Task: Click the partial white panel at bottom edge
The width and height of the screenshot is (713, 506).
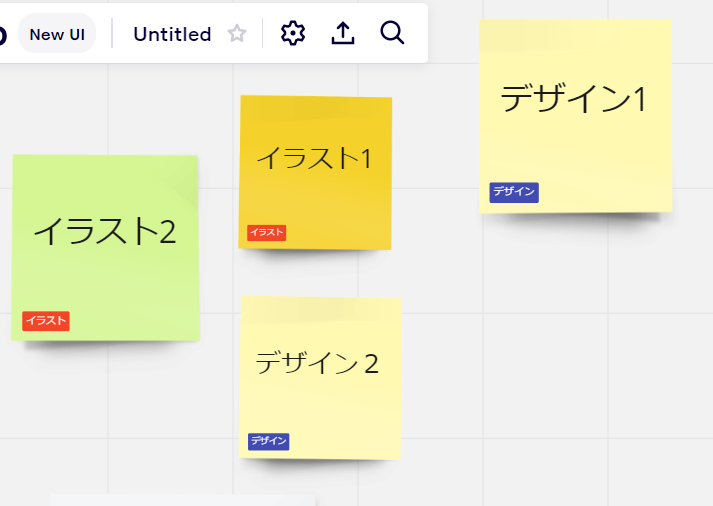Action: tap(182, 499)
